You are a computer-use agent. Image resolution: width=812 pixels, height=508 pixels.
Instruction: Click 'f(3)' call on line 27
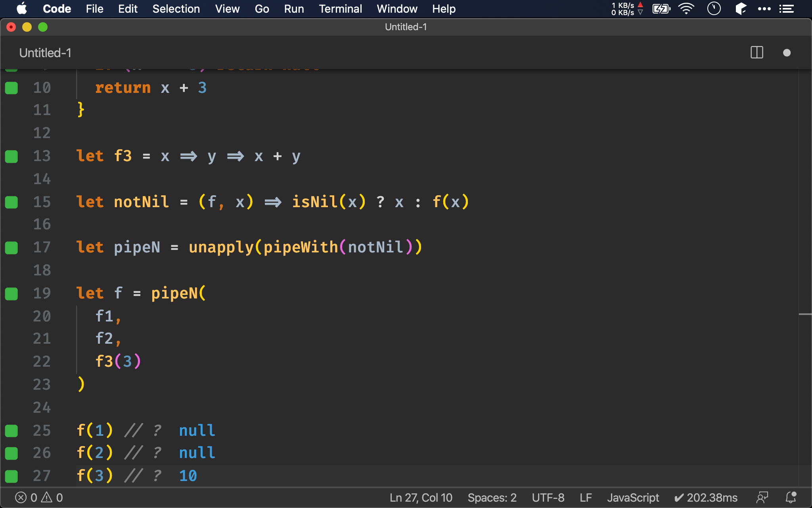coord(95,476)
